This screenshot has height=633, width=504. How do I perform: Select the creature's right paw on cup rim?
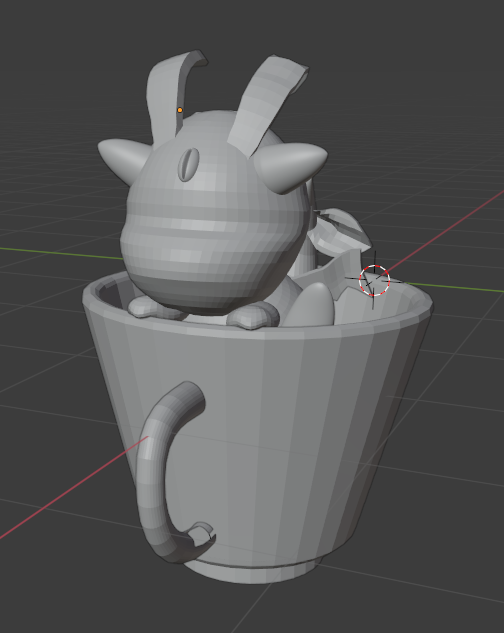point(252,316)
